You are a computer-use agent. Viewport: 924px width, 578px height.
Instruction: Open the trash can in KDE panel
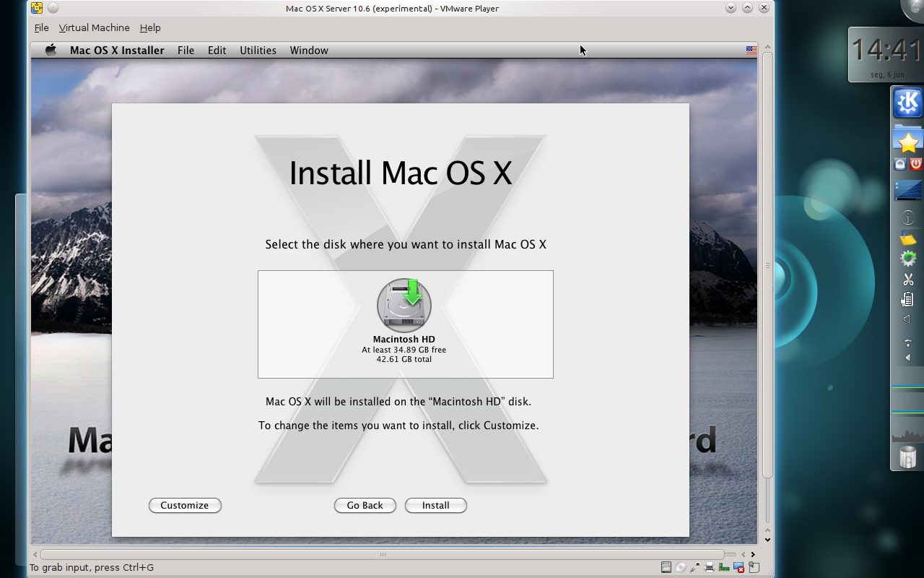click(x=908, y=457)
